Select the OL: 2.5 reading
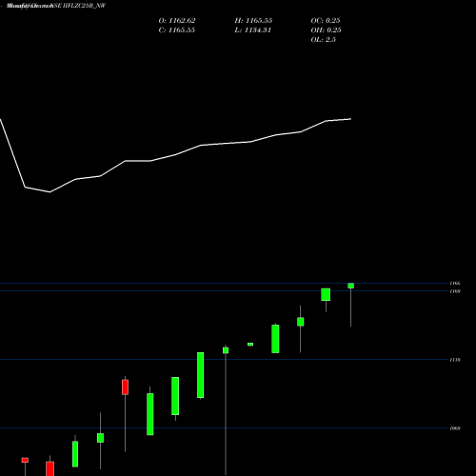 pyautogui.click(x=323, y=40)
